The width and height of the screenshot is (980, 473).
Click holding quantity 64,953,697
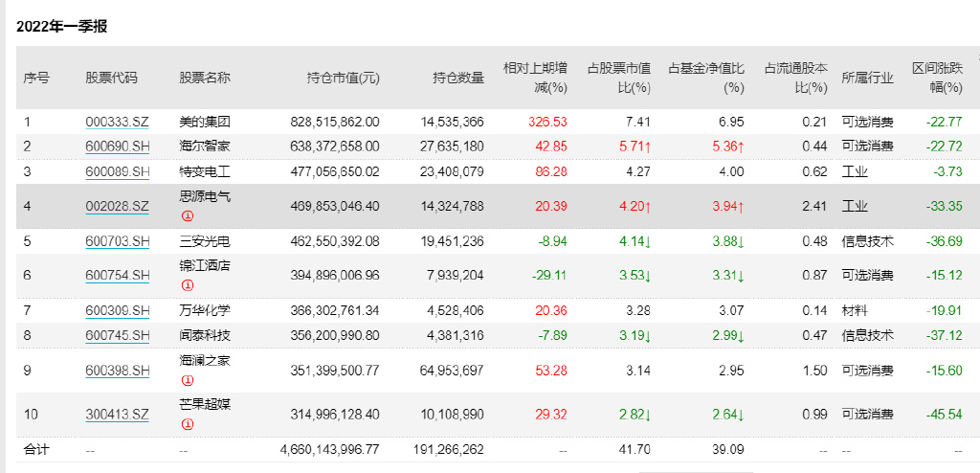(450, 371)
